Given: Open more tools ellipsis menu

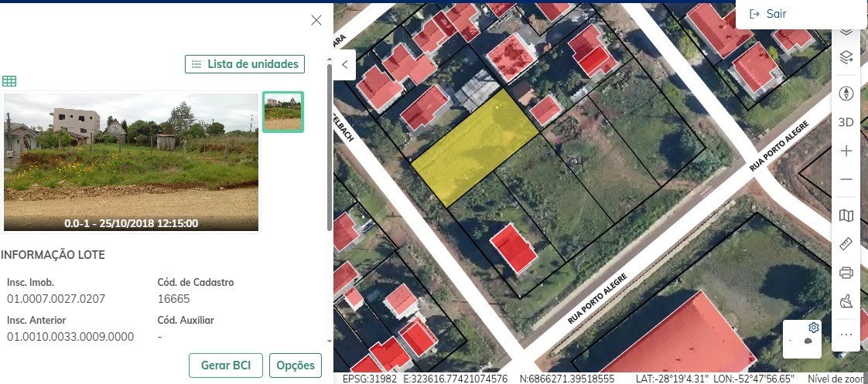Looking at the screenshot, I should pyautogui.click(x=846, y=335).
